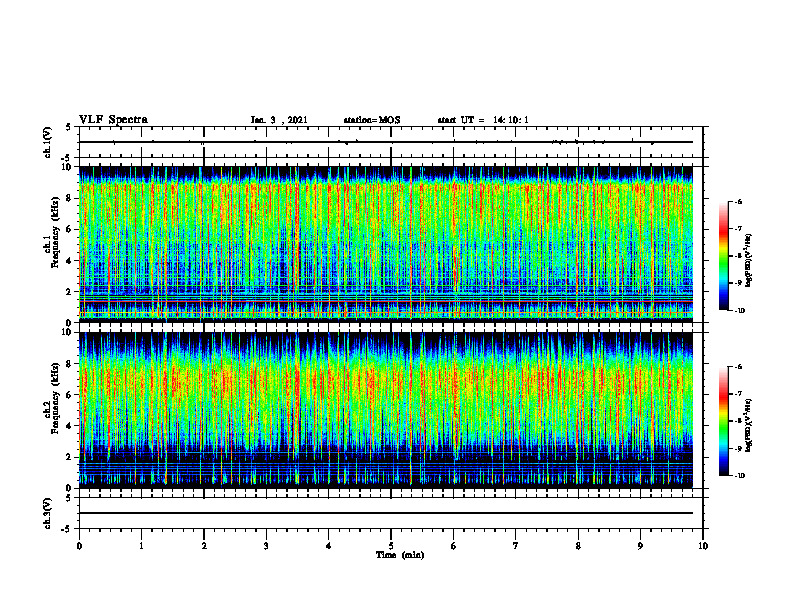792x612 pixels.
Task: Click time axis tick label "2"
Action: pos(204,546)
